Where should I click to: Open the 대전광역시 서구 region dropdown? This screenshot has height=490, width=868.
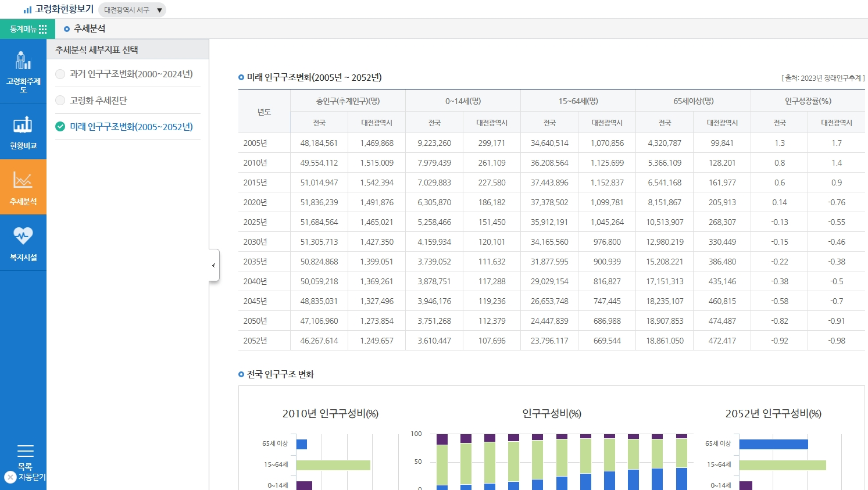coord(133,10)
